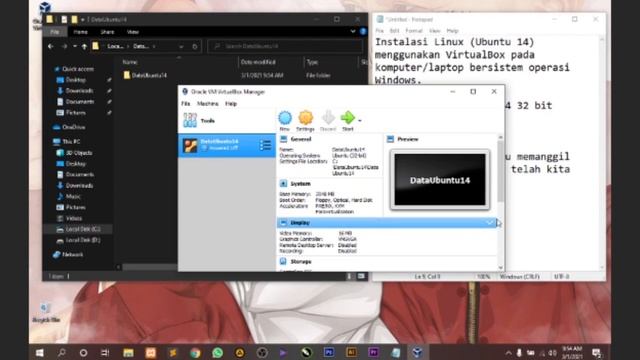Click the scroll down arrow in VirtualBox details
Viewport: 640px width, 360px height.
point(501,268)
